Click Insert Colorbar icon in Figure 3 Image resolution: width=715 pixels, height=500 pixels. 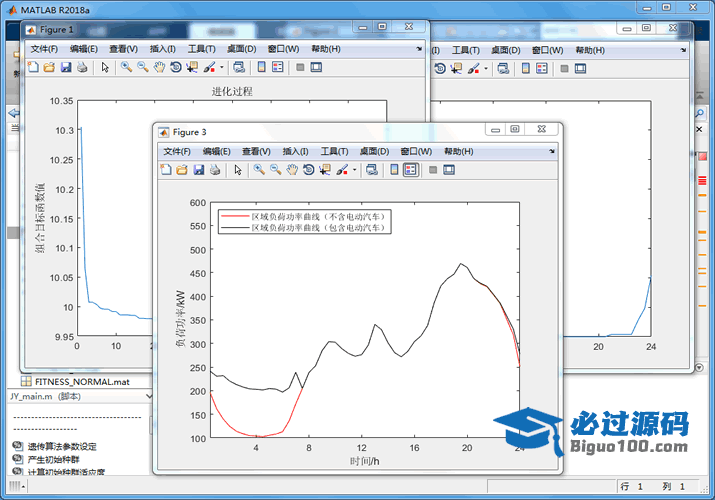[x=394, y=170]
